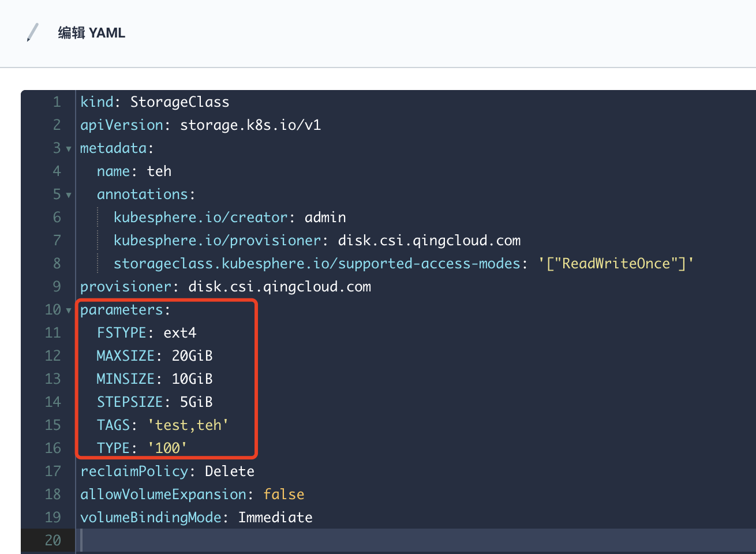The width and height of the screenshot is (756, 554).
Task: Click the pencil edit icon near the title
Action: (31, 33)
